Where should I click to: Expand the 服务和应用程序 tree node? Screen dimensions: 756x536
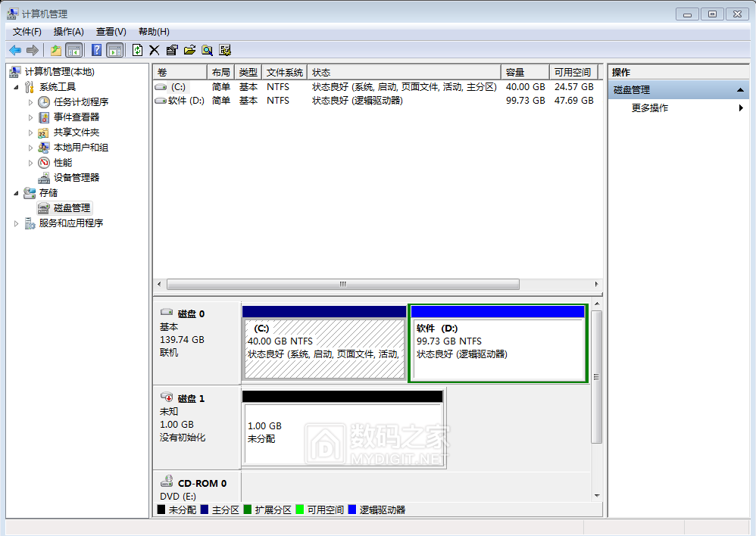[x=17, y=223]
